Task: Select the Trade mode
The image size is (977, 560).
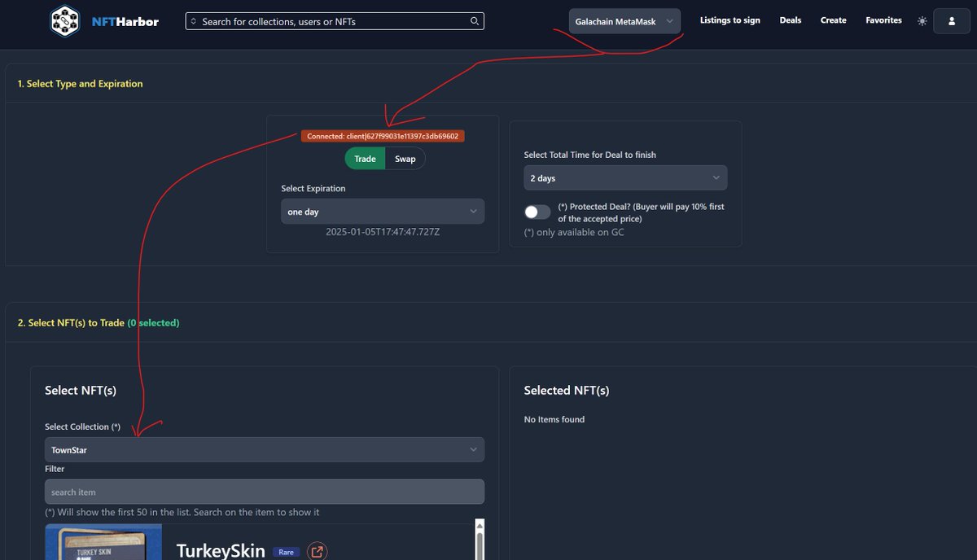Action: [x=365, y=158]
